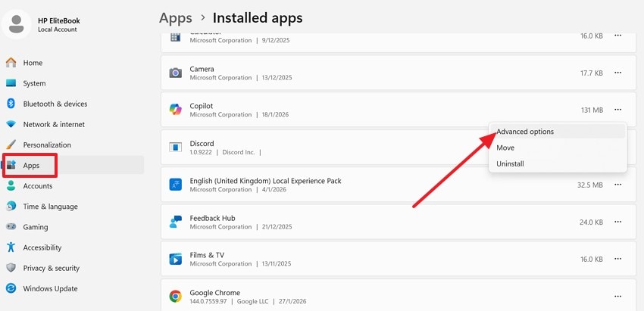Viewport: 644px width, 311px height.
Task: Open Time & language label
Action: (50, 207)
